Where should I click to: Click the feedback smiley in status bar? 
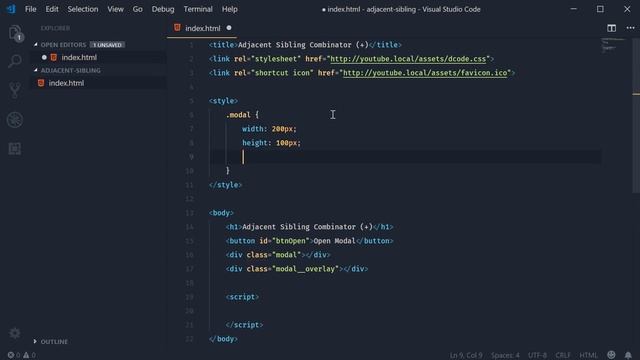(611, 355)
